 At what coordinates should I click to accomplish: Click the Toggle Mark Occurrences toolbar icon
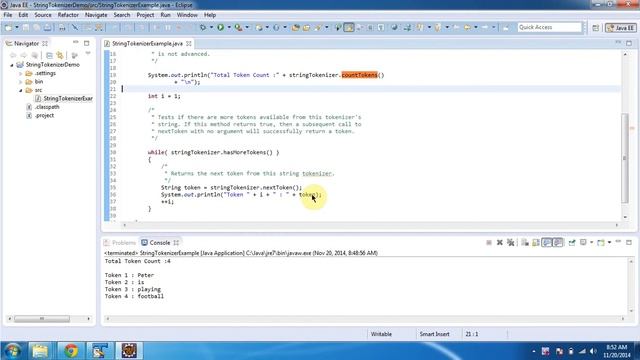(x=349, y=27)
